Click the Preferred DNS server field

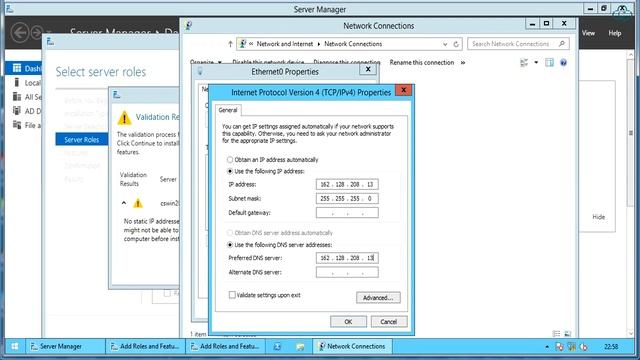pos(347,258)
